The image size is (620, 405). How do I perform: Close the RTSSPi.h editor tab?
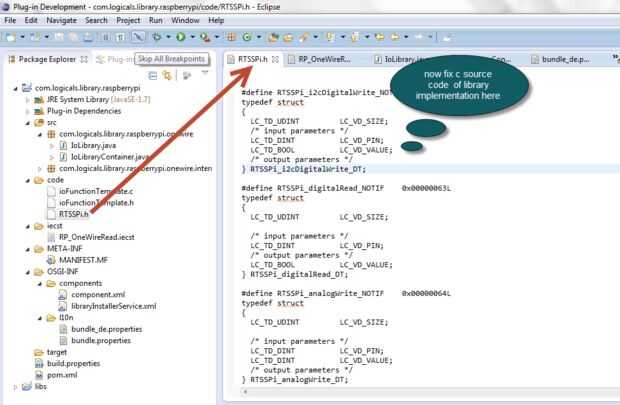[276, 59]
